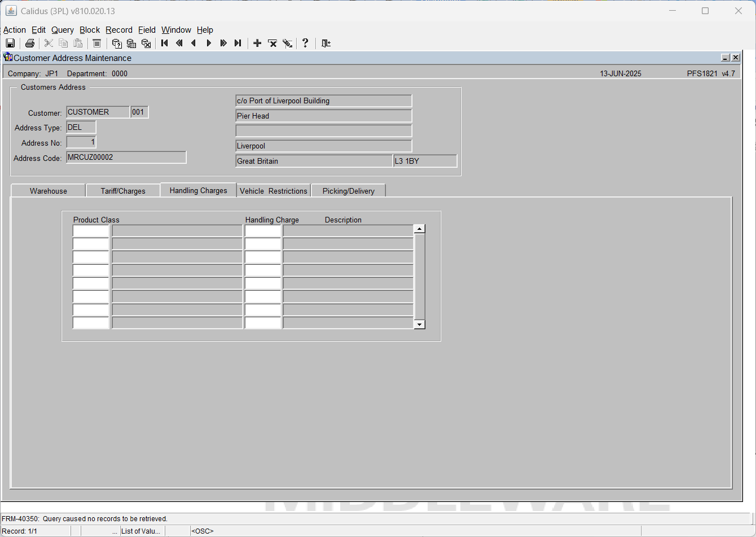756x537 pixels.
Task: Switch to the Warehouse tab
Action: (49, 191)
